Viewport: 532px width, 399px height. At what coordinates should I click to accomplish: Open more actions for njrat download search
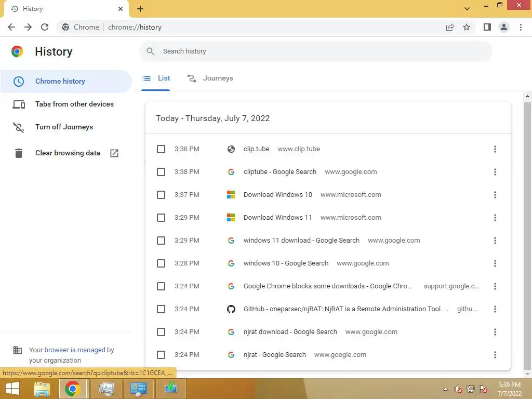click(495, 332)
